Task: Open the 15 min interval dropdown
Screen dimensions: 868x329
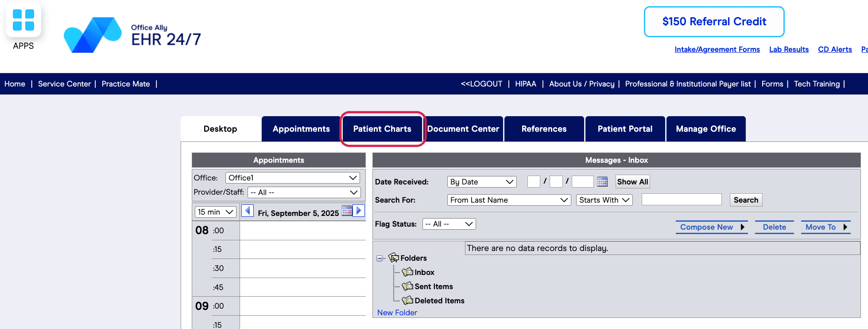Action: pyautogui.click(x=216, y=212)
